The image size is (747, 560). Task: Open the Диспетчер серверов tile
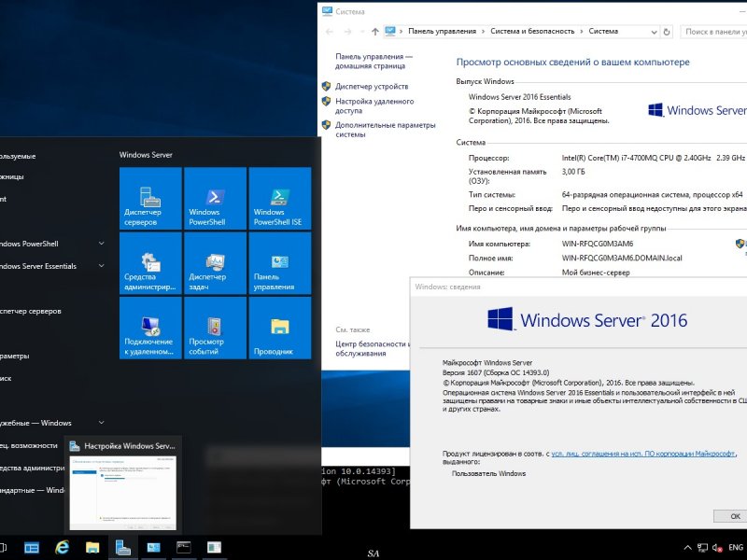tap(150, 199)
